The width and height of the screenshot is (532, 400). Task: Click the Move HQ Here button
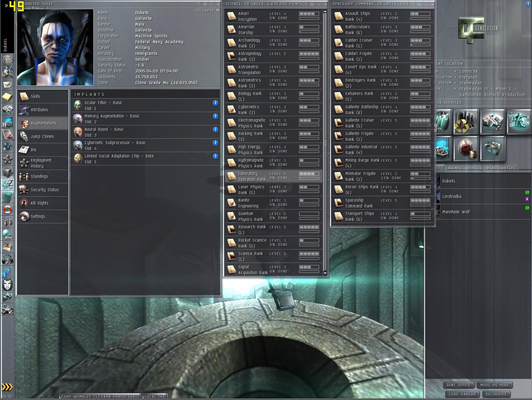pos(495,385)
